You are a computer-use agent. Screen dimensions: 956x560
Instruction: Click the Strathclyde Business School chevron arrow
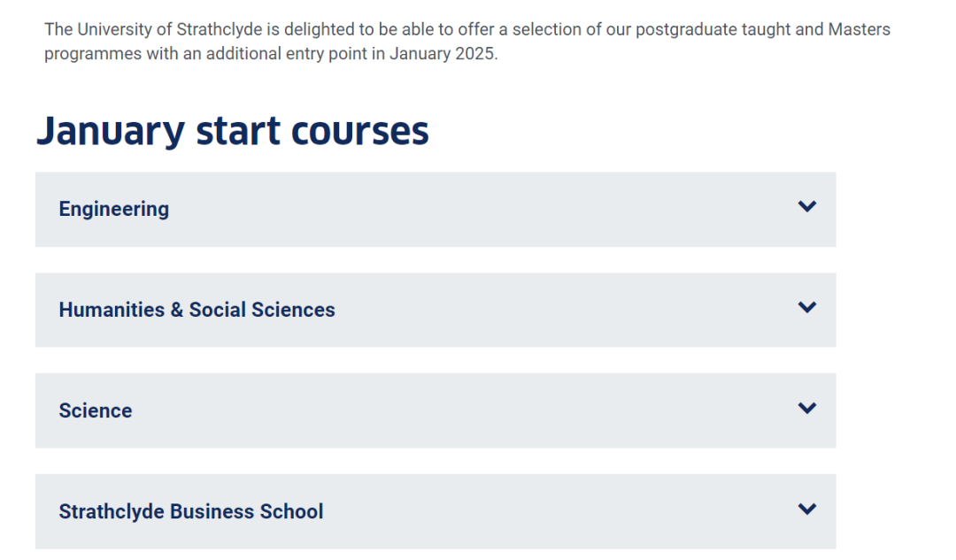pyautogui.click(x=806, y=510)
